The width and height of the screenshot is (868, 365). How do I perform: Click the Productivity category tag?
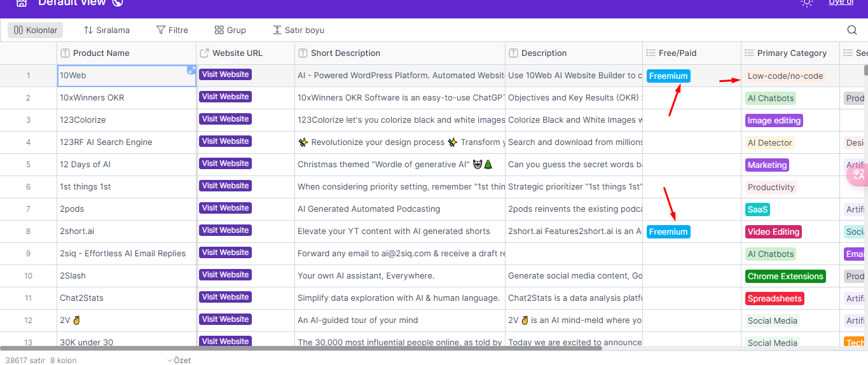pos(771,187)
